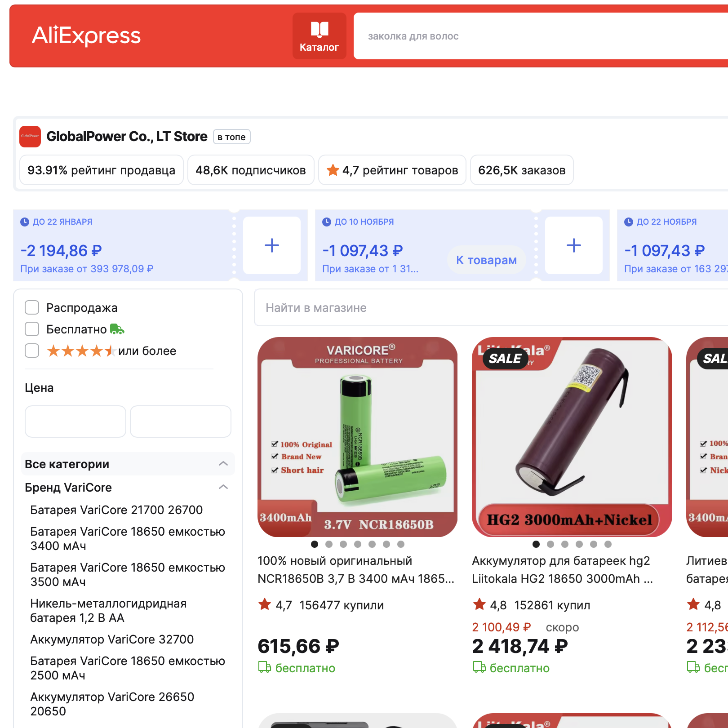
Task: Click free delivery icon under 2 418,74 ₽
Action: pos(479,668)
